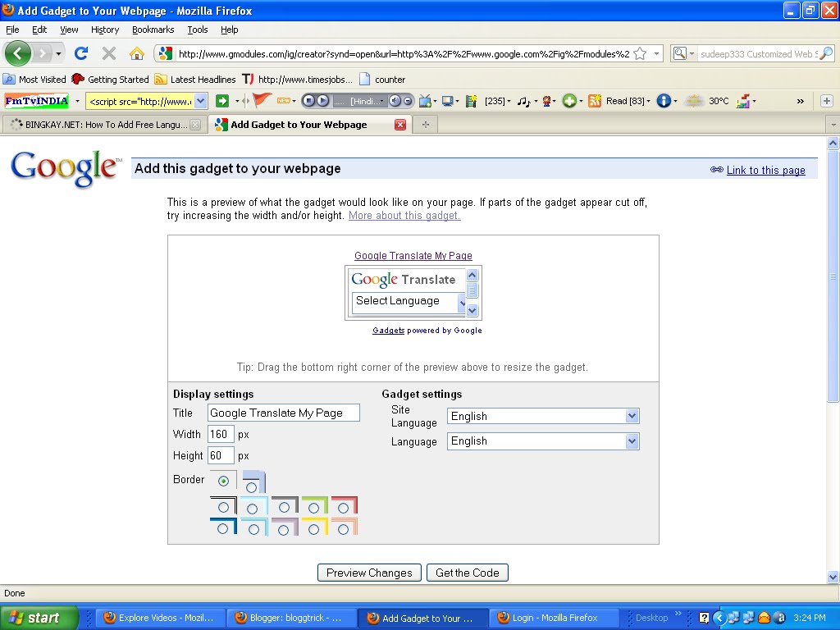
Task: Open a new tab with plus button
Action: [426, 125]
